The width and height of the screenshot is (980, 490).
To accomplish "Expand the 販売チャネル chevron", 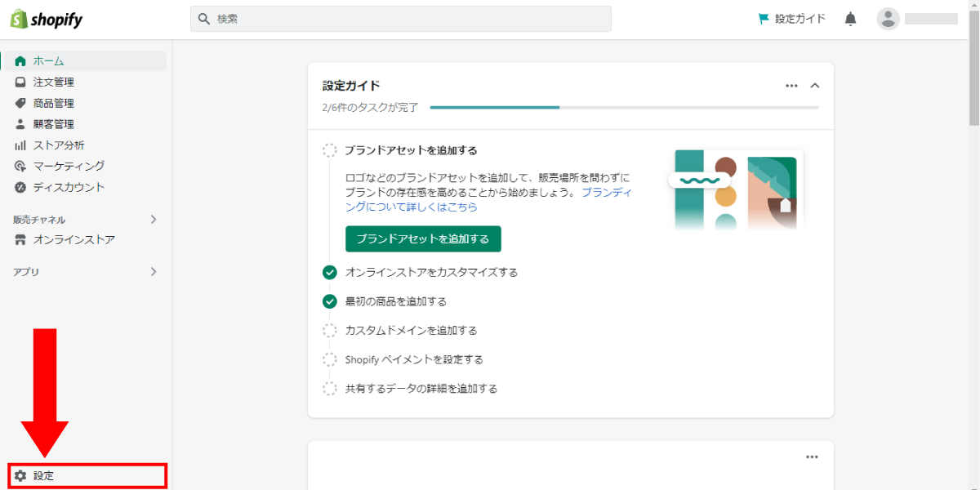I will coord(154,220).
